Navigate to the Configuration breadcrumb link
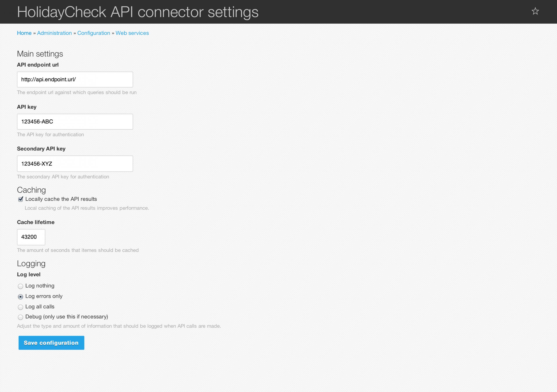Screen dimensions: 557x392 click(x=94, y=33)
